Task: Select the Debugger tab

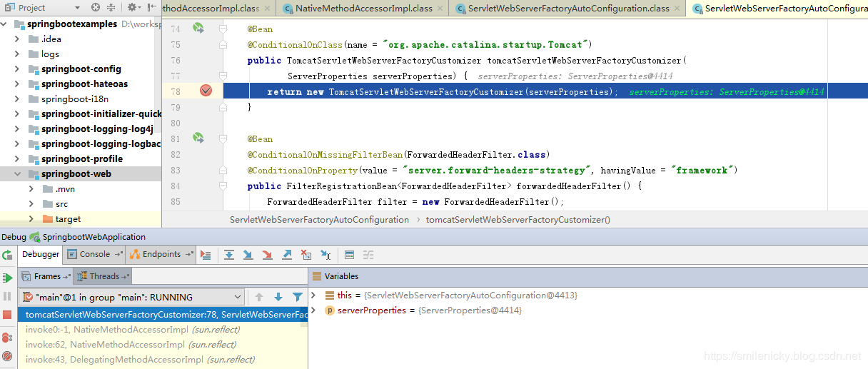Action: 40,254
